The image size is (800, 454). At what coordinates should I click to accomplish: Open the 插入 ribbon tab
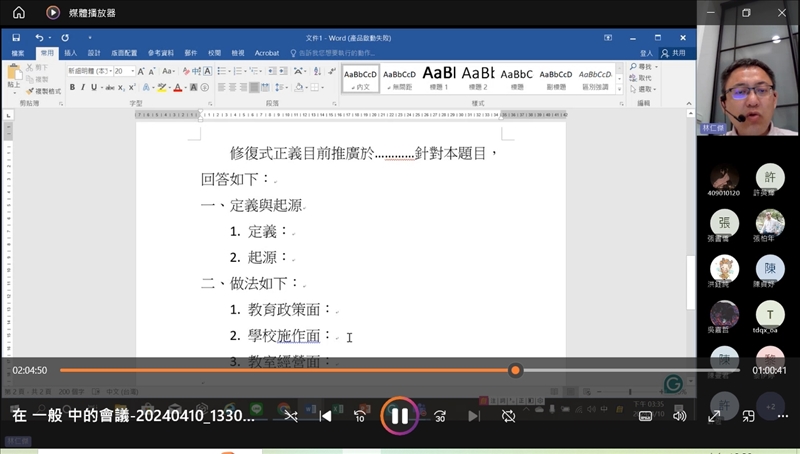click(70, 53)
